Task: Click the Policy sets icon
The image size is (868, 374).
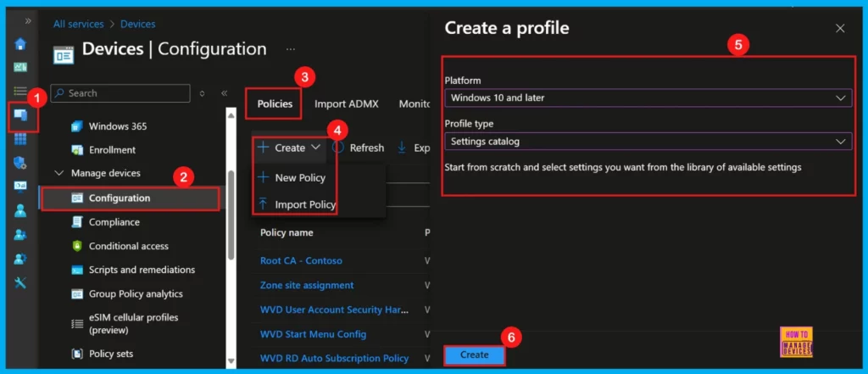Action: pos(77,354)
